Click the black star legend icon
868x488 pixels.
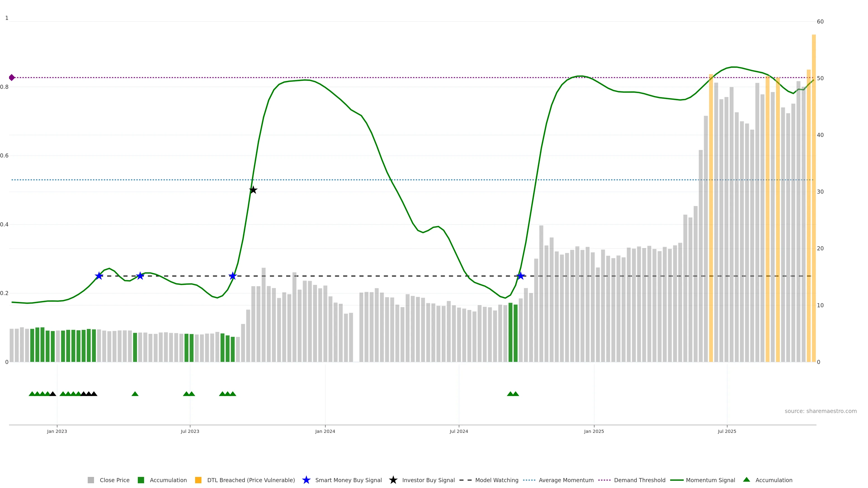click(393, 480)
